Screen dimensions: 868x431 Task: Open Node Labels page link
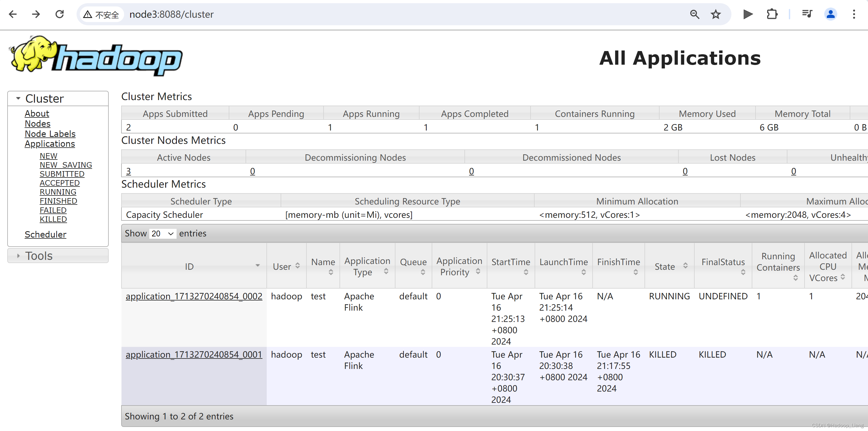point(50,134)
